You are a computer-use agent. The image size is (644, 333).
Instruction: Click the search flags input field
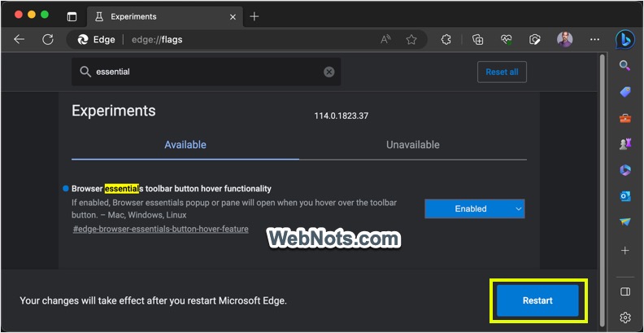[x=207, y=72]
